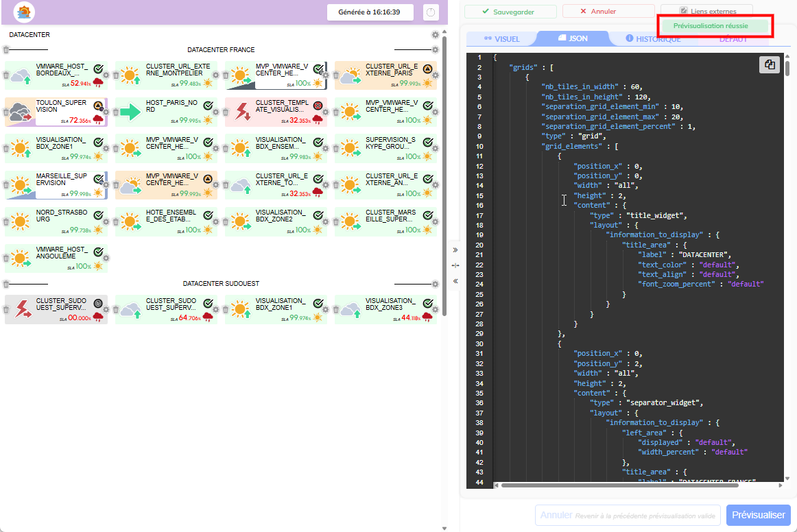Click the gear icon for DATACENTER title
Image resolution: width=797 pixels, height=532 pixels.
tap(435, 35)
